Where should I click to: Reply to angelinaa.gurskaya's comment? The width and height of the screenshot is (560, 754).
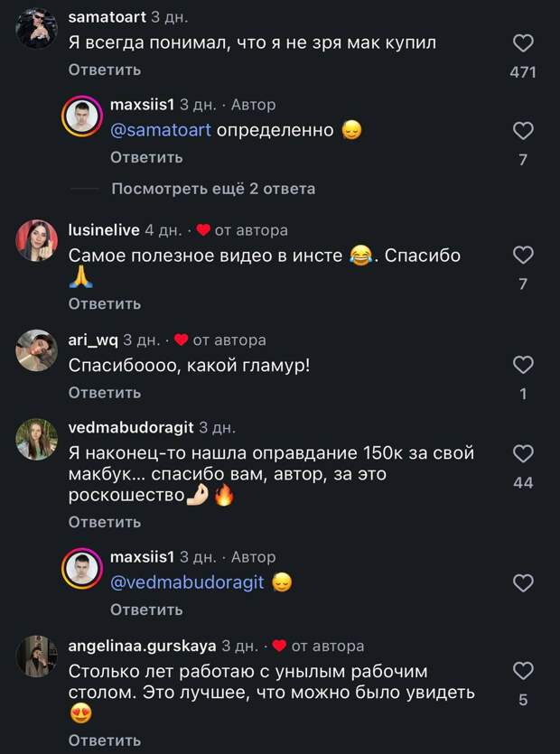[x=105, y=740]
